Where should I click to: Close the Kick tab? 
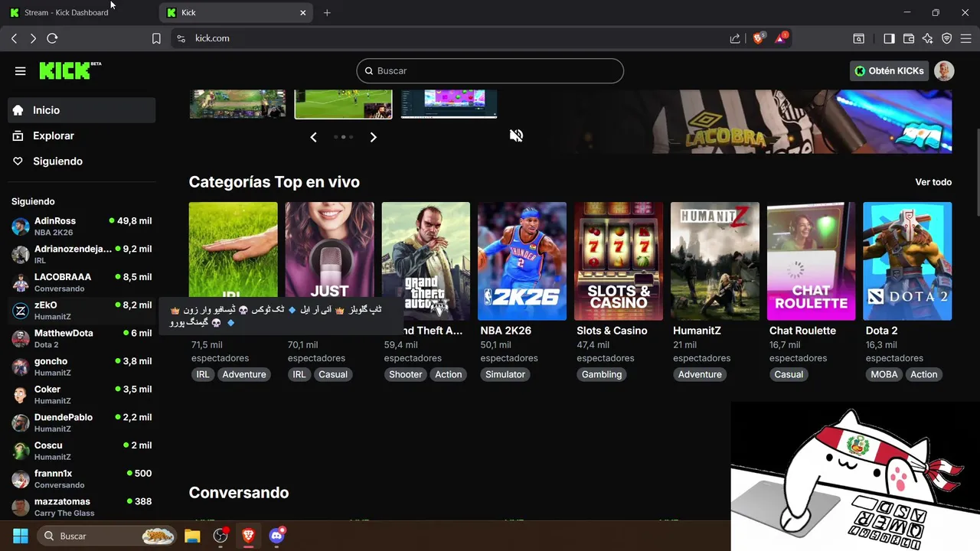303,12
